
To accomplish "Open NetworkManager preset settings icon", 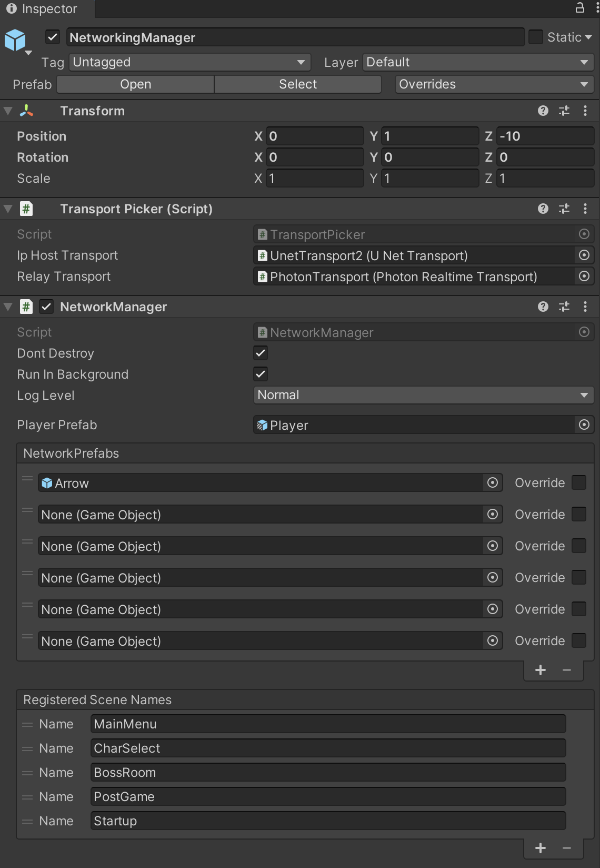I will tap(564, 307).
